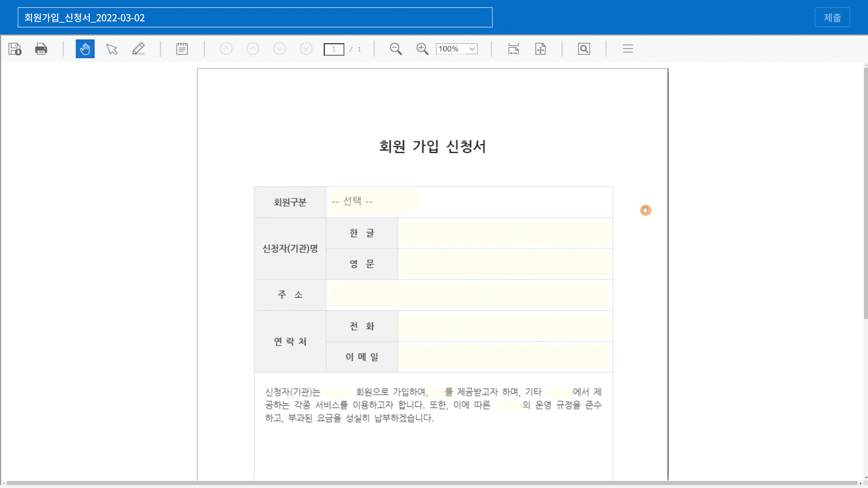Click the 연락처 label cell
Viewport: 868px width, 488px height.
pos(290,342)
